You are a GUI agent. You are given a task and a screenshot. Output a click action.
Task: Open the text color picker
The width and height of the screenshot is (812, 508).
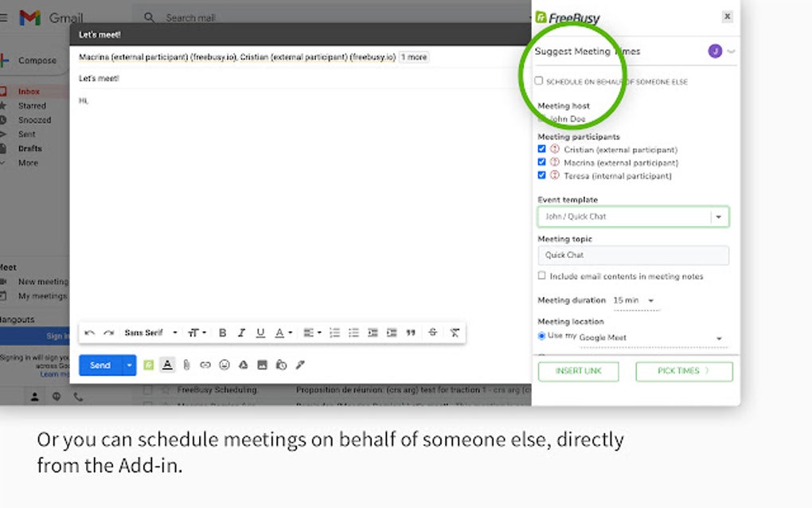coord(283,333)
